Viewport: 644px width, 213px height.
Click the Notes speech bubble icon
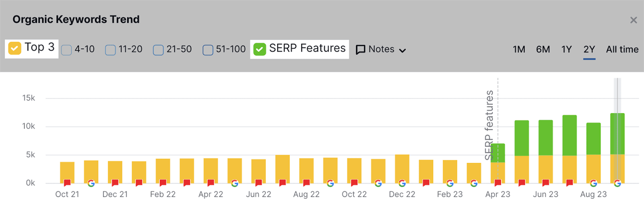point(361,49)
